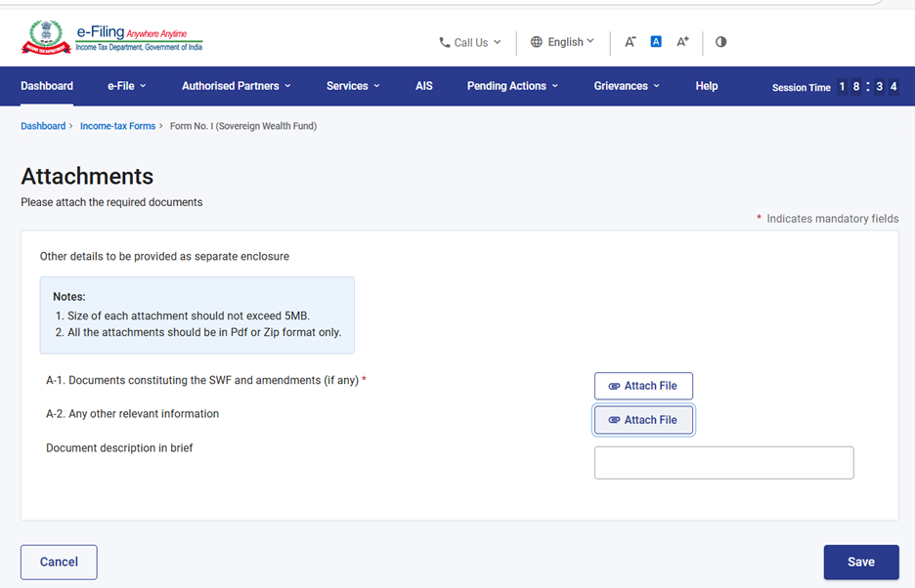Open the Authorised Partners menu
This screenshot has width=915, height=588.
236,86
